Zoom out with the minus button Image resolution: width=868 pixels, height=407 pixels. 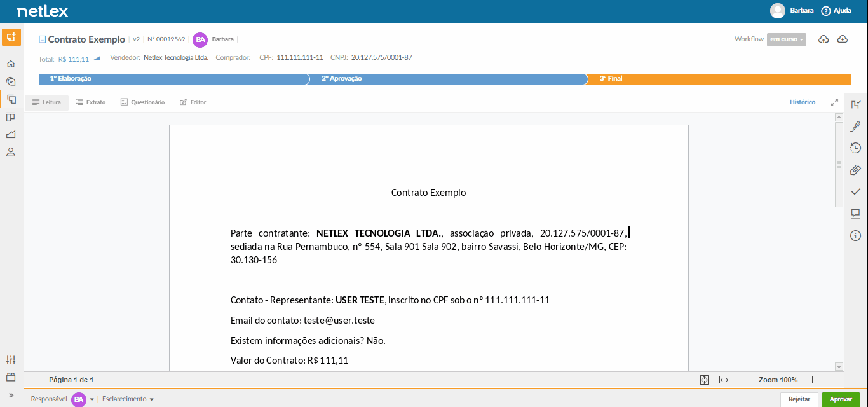(x=745, y=380)
